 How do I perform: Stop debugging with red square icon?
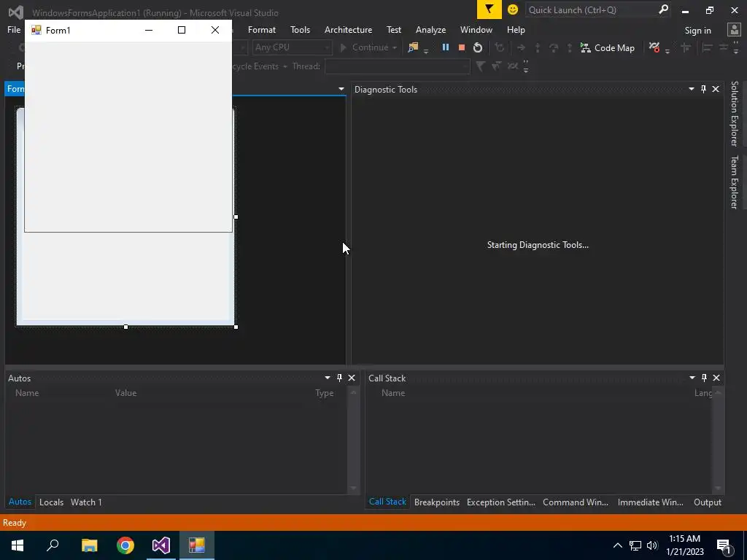(461, 47)
